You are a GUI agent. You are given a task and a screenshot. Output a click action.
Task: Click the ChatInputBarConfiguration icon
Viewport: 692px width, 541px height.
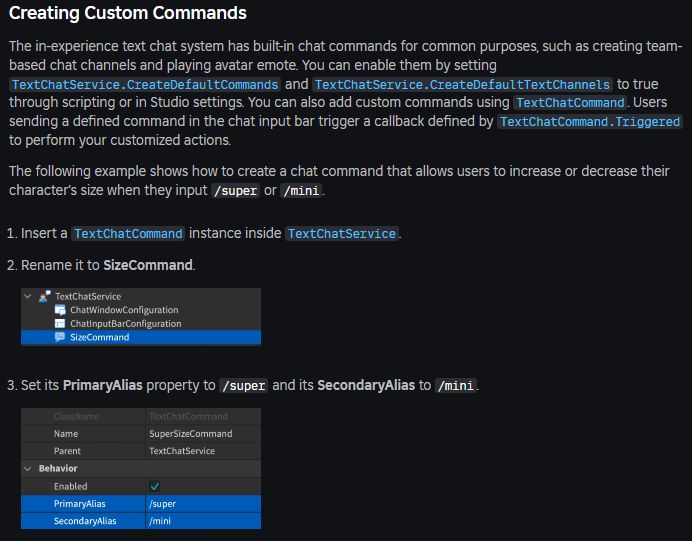[60, 324]
